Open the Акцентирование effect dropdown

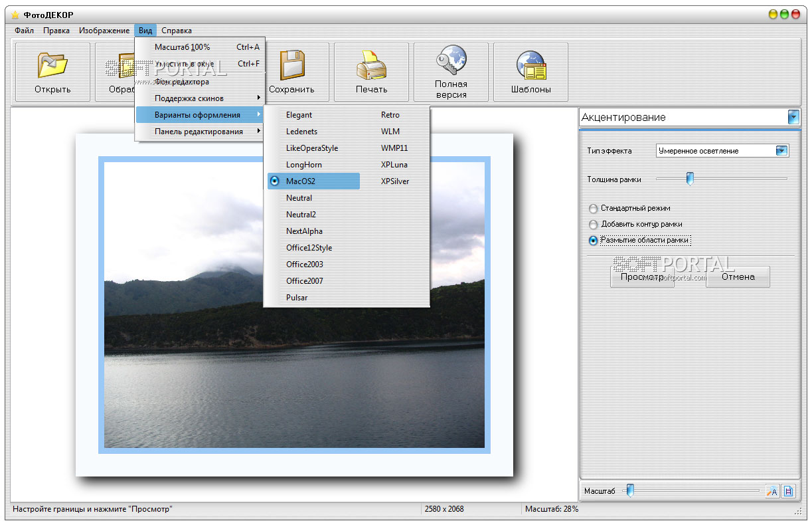click(793, 118)
